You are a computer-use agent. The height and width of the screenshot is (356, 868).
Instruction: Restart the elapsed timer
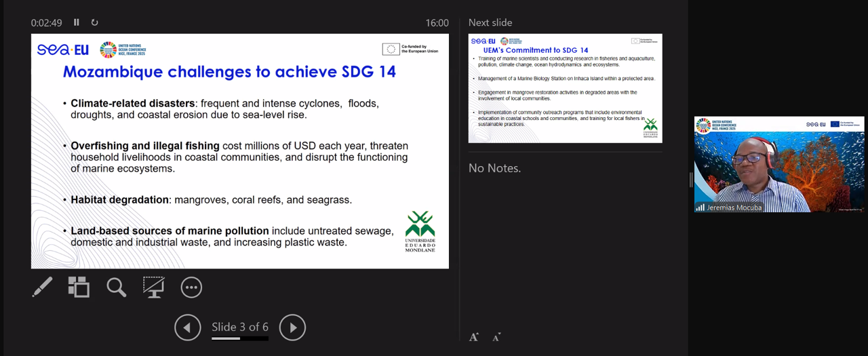(94, 22)
